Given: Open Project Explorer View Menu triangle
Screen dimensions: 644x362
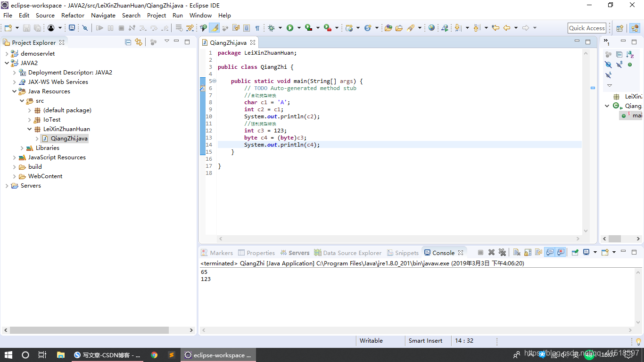Looking at the screenshot, I should click(166, 41).
